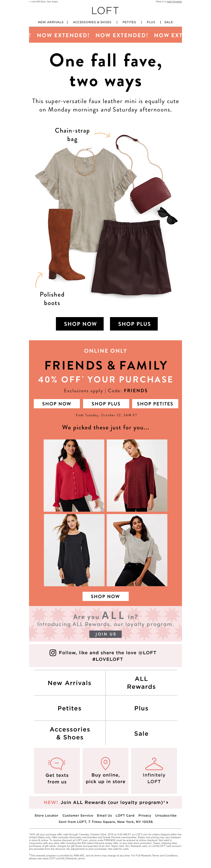211x868 pixels.
Task: Open the web browser link
Action: click(174, 2)
